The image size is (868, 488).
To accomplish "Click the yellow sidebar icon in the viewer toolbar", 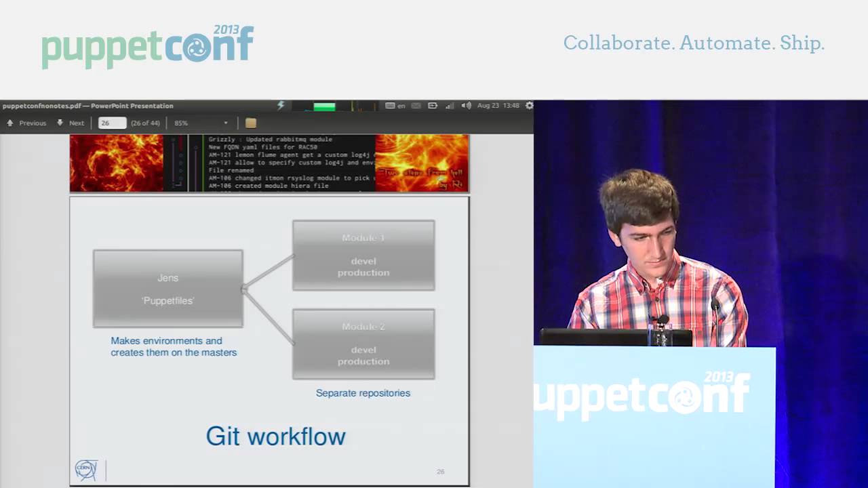I will click(251, 123).
